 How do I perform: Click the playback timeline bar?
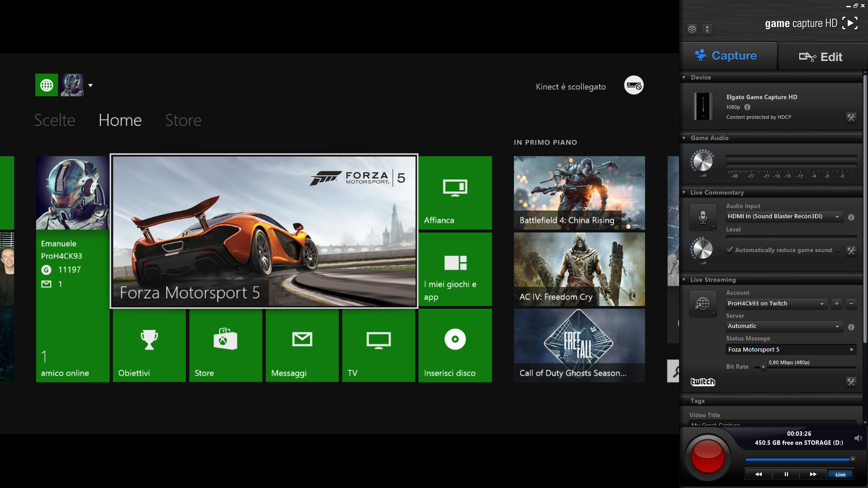[x=800, y=460]
